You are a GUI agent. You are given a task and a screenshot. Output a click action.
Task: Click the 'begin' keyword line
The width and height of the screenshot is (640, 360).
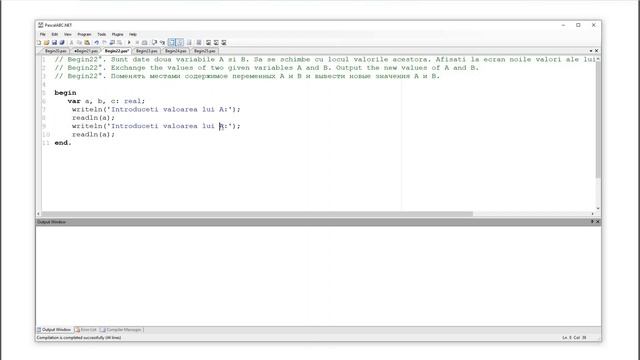pyautogui.click(x=65, y=93)
